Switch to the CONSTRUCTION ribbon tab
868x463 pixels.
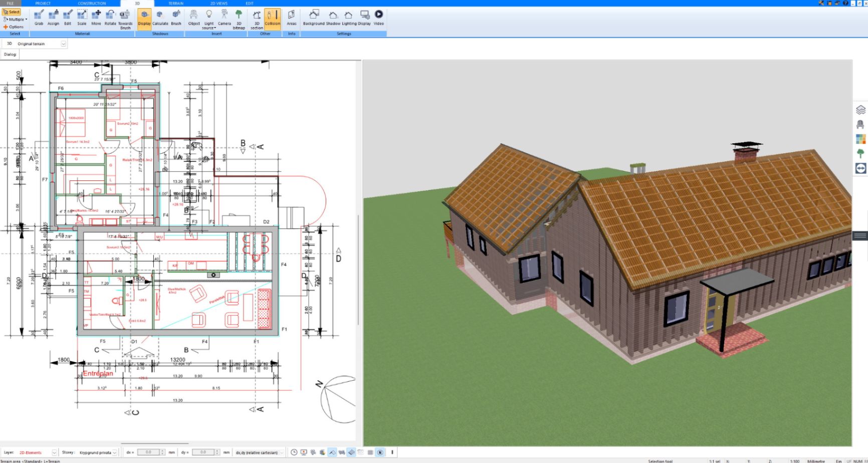coord(92,3)
